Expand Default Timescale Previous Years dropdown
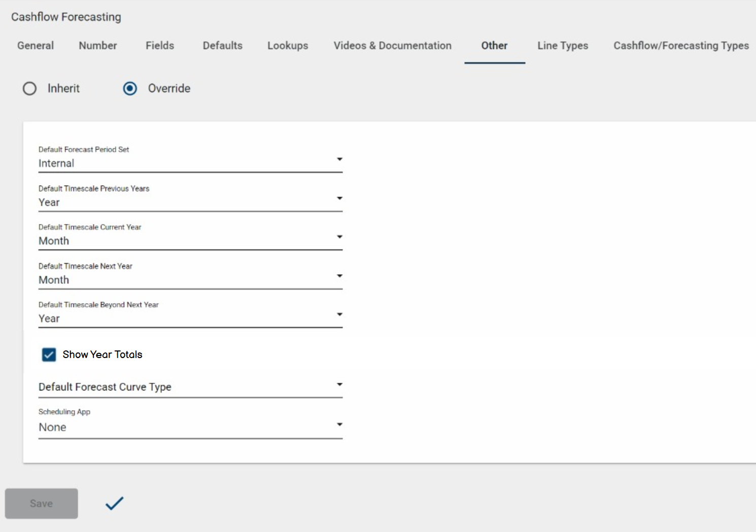 click(190, 202)
